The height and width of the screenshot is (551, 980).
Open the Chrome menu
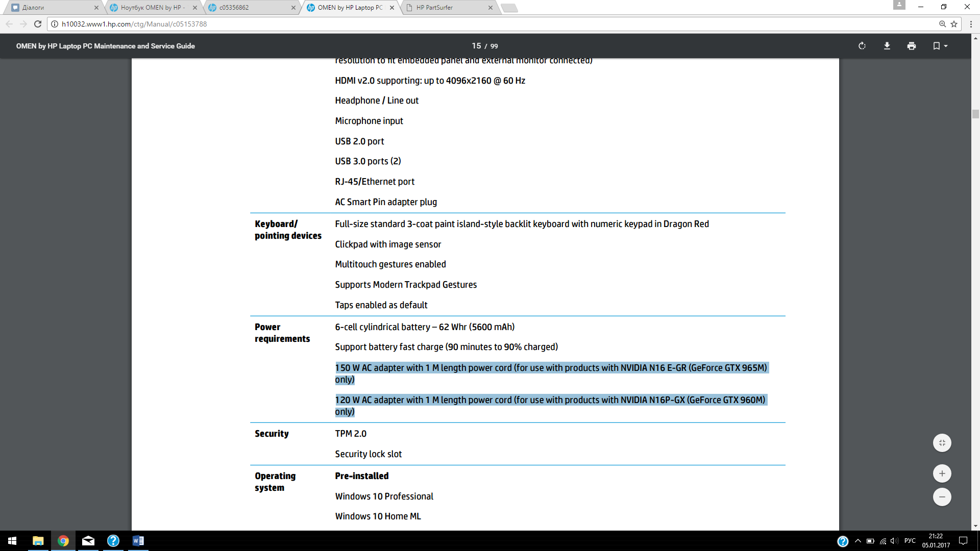[971, 24]
